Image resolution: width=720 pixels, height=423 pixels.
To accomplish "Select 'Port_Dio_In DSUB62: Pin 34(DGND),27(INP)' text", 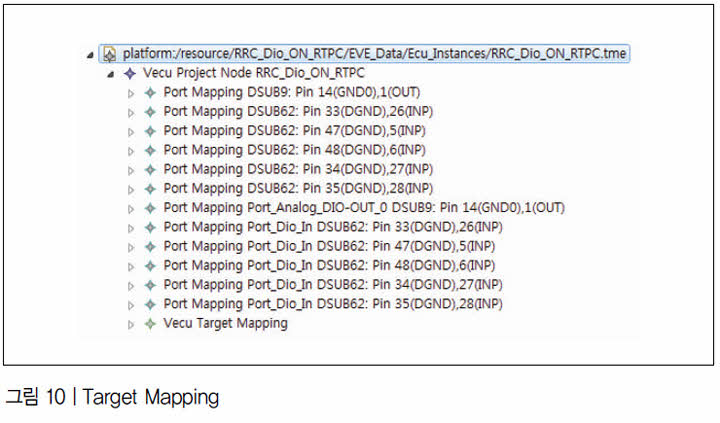I will pyautogui.click(x=375, y=285).
